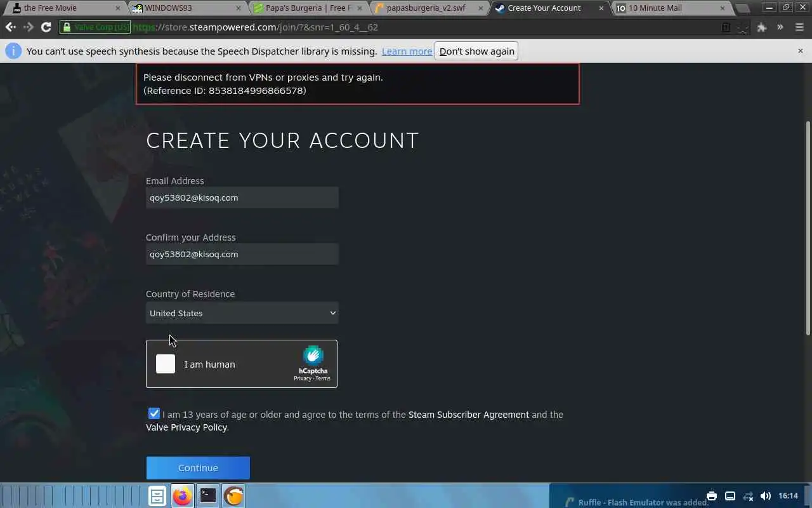Image resolution: width=812 pixels, height=508 pixels.
Task: Click the Ruffle Flash Emulator notification
Action: click(x=636, y=502)
